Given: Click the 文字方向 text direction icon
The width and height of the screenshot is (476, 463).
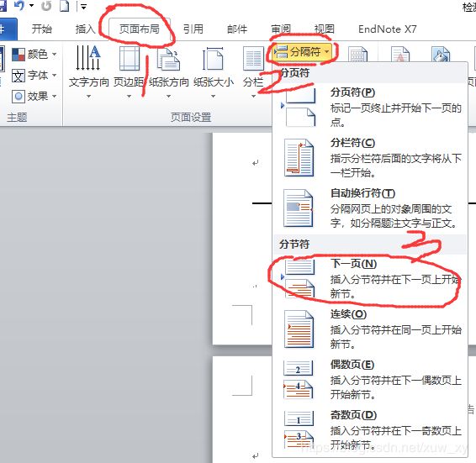Looking at the screenshot, I should click(x=88, y=58).
